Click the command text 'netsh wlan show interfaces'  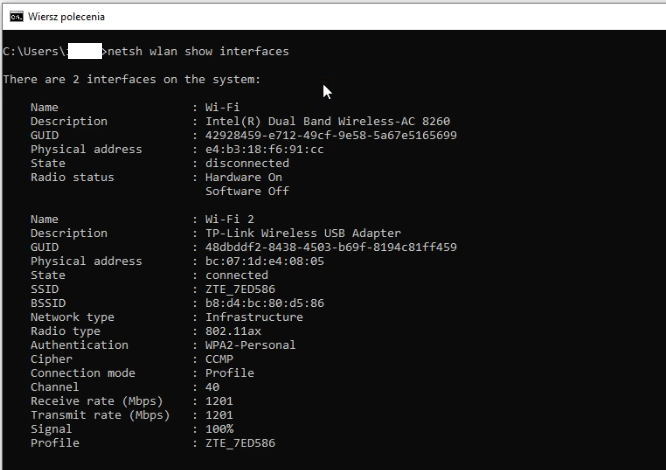pos(198,51)
